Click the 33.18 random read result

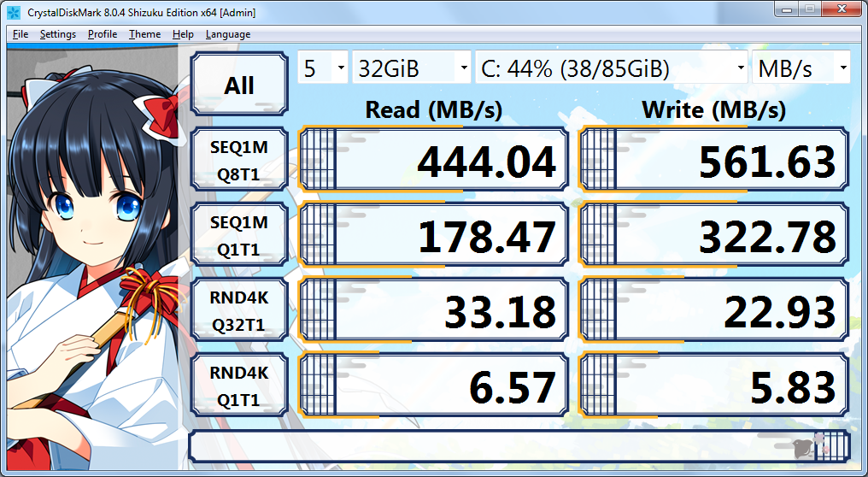[x=433, y=310]
